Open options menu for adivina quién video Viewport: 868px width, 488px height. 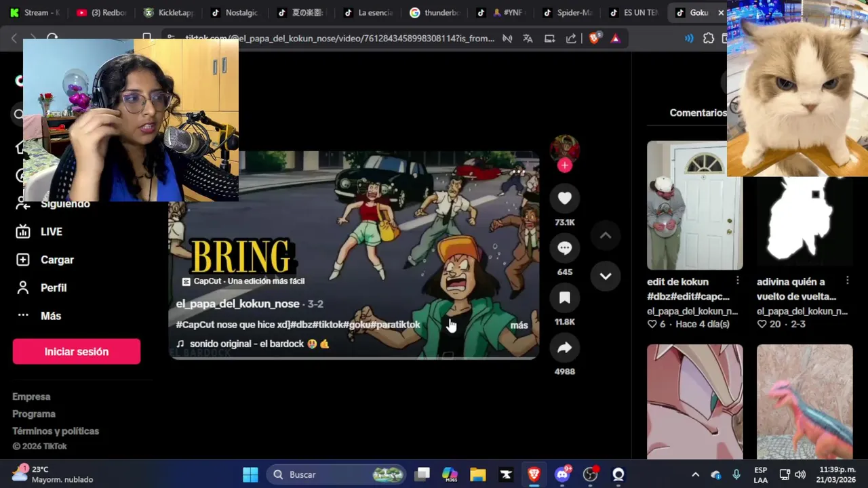click(847, 281)
